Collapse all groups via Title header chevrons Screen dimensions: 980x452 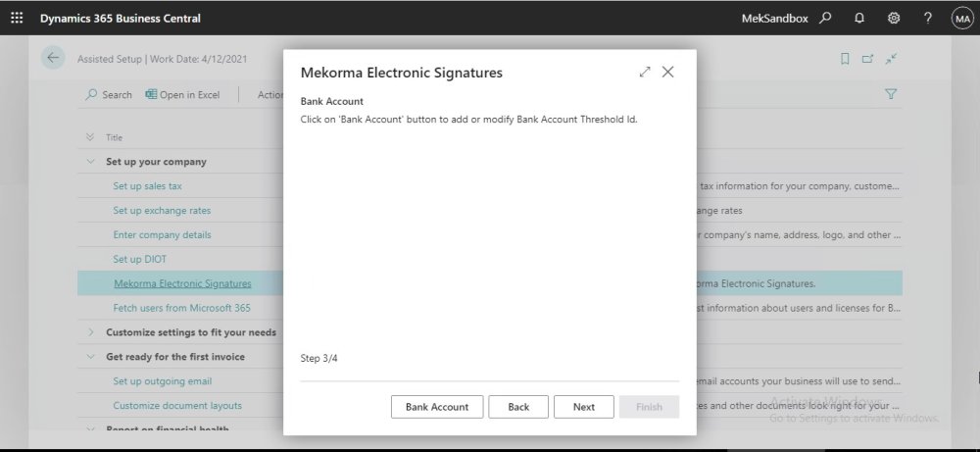pyautogui.click(x=90, y=137)
